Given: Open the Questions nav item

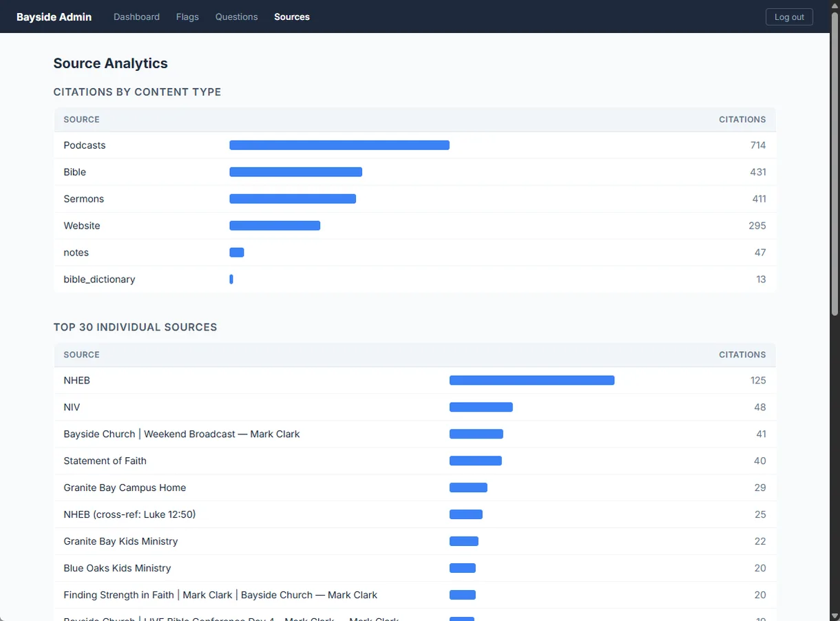Looking at the screenshot, I should click(x=236, y=17).
